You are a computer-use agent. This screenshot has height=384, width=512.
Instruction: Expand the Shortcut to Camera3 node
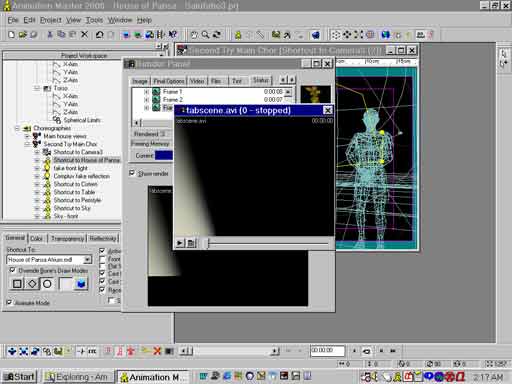click(x=37, y=152)
